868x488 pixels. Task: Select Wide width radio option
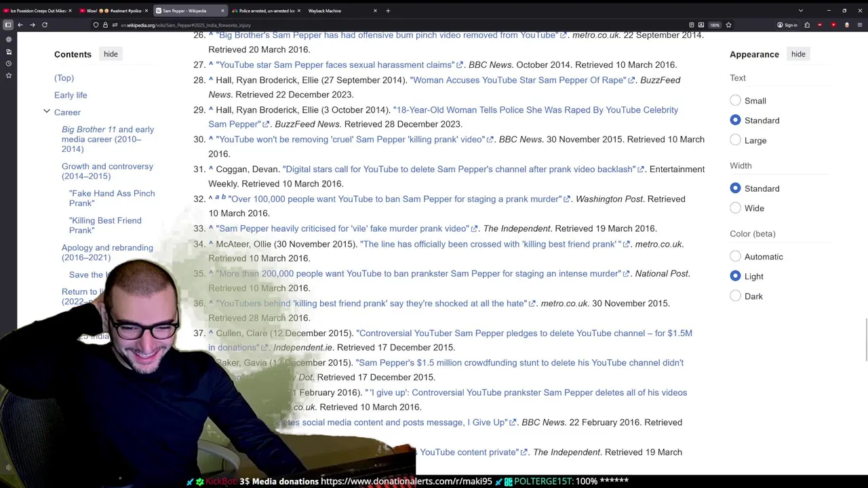tap(736, 208)
